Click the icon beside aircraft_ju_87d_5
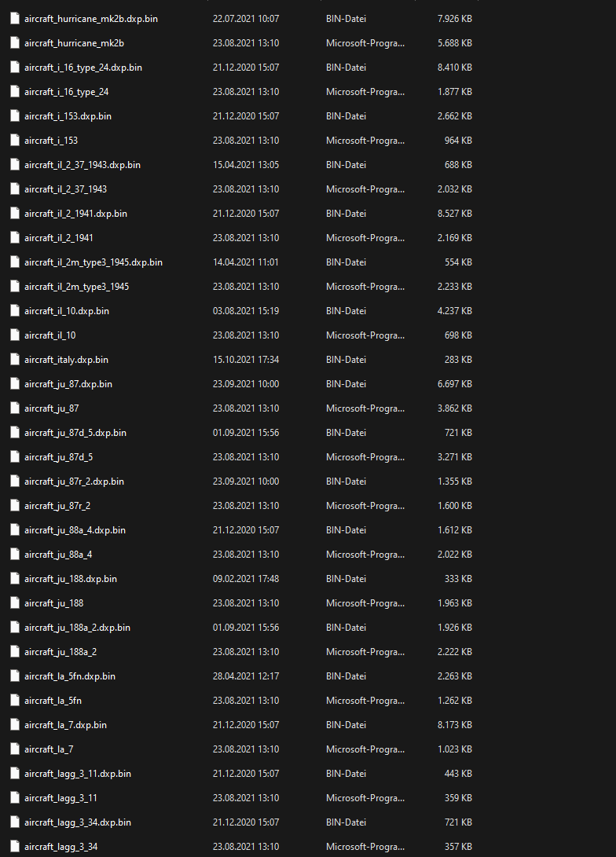This screenshot has width=616, height=857. click(15, 457)
